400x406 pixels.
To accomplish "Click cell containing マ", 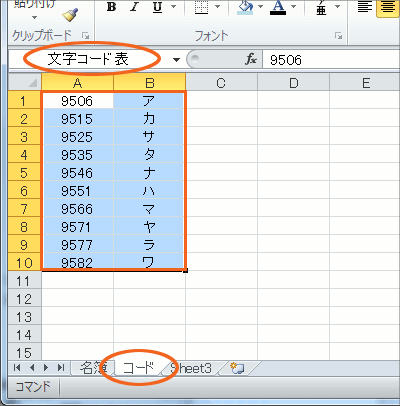I will (149, 208).
